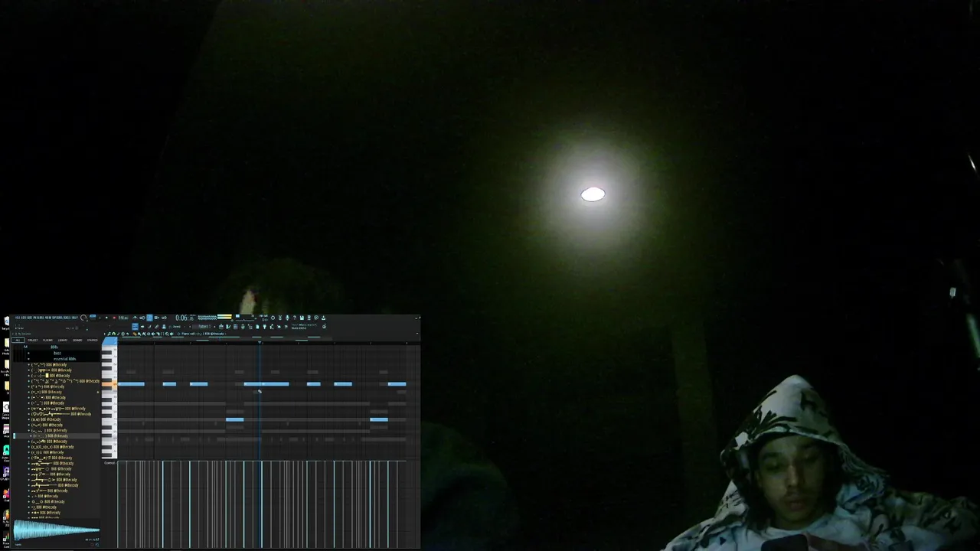
Task: Select the piano roll Paint brush tool
Action: point(139,334)
